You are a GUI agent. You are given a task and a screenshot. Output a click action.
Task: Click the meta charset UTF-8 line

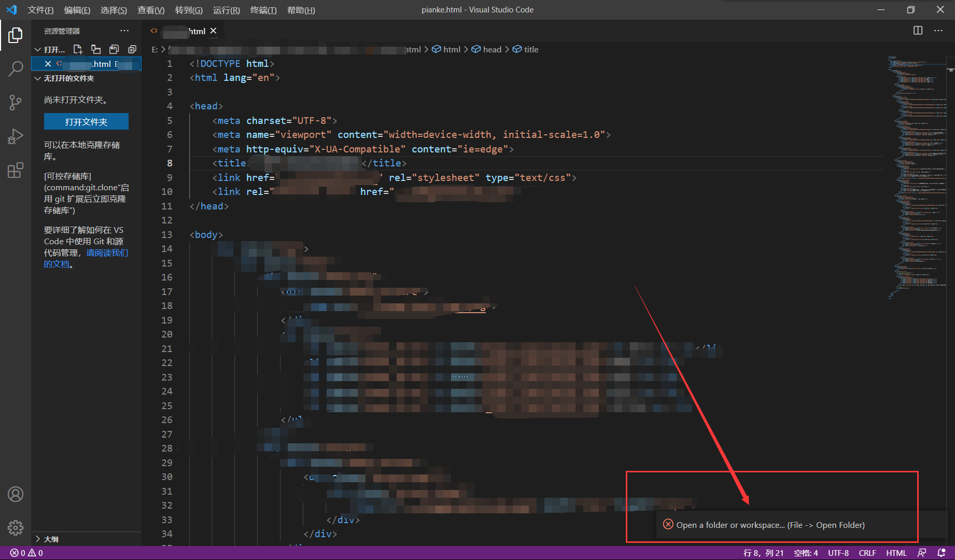coord(275,120)
